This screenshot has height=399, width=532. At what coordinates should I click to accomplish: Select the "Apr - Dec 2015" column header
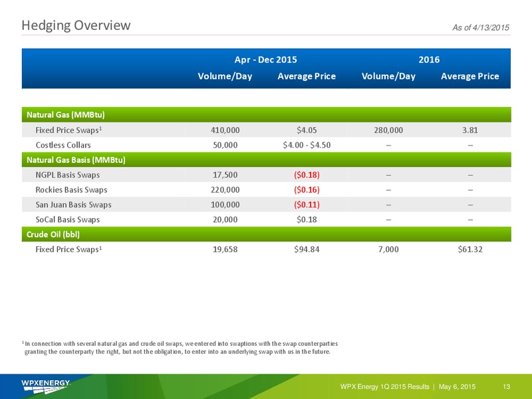265,60
